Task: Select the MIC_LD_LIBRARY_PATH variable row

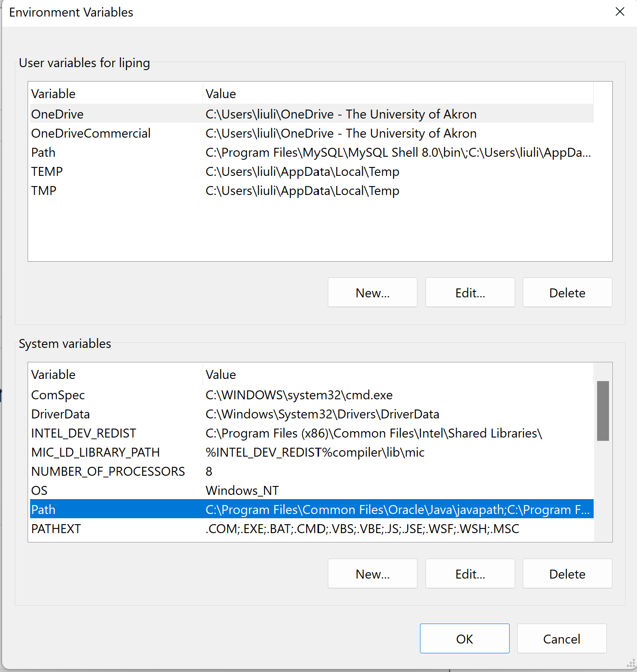Action: coord(312,452)
